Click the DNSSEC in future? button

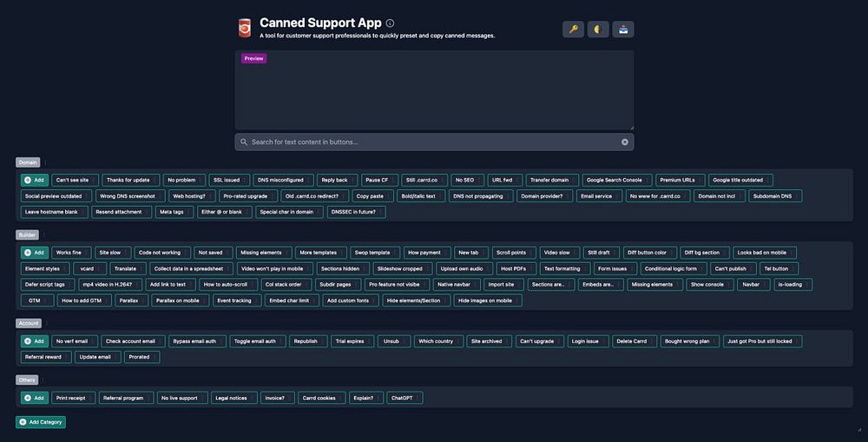tap(356, 212)
